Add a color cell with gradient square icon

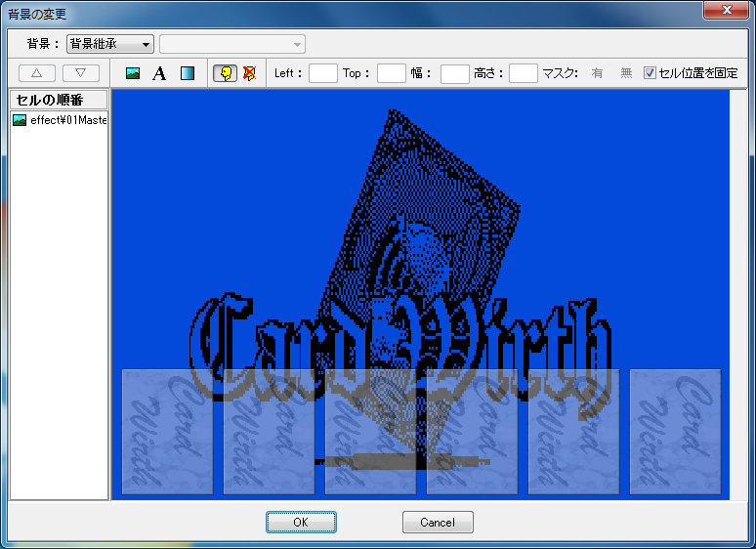188,73
